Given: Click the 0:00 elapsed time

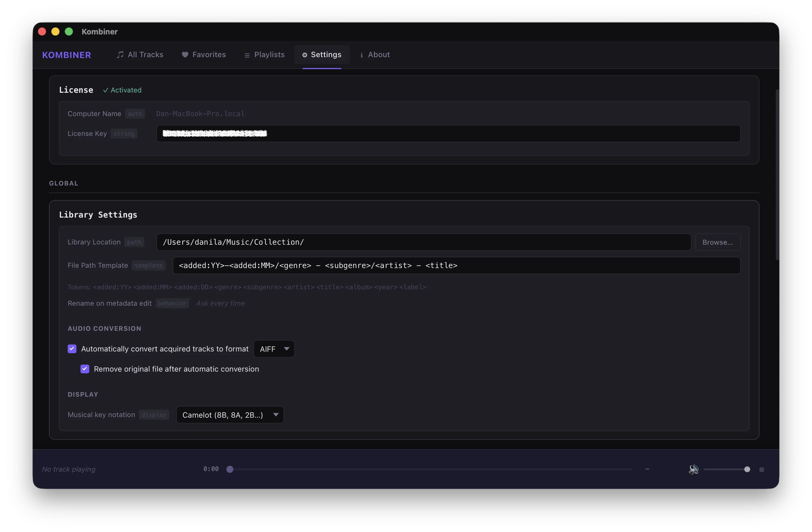Looking at the screenshot, I should [211, 468].
